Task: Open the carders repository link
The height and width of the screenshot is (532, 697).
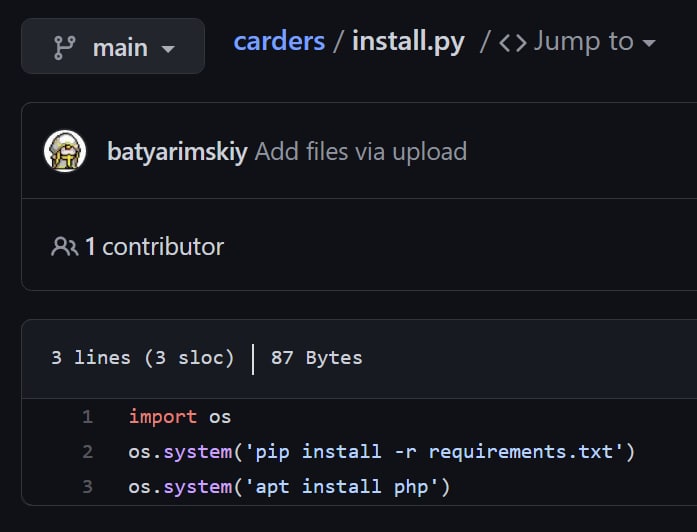Action: (279, 41)
